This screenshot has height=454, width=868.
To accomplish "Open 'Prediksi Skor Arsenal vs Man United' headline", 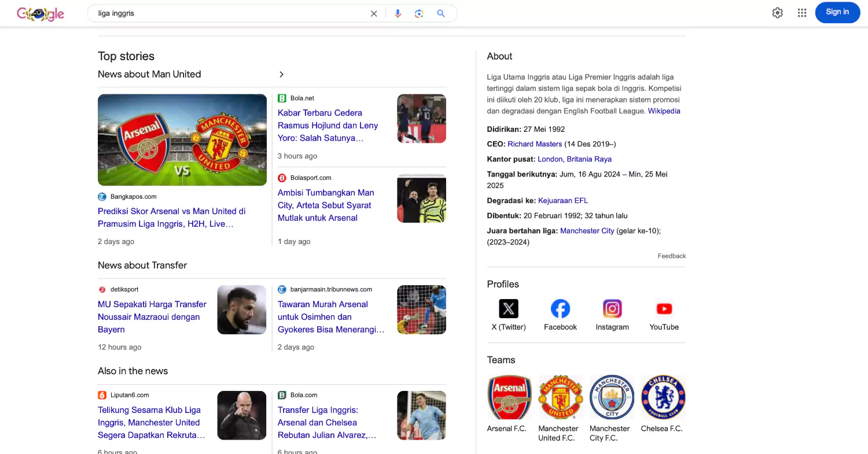I will click(172, 217).
